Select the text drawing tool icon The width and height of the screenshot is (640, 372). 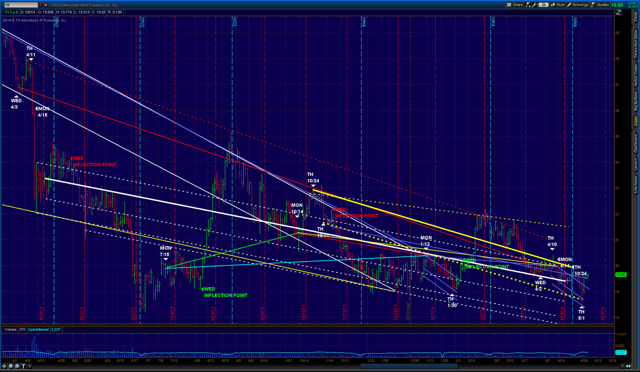pyautogui.click(x=23, y=366)
